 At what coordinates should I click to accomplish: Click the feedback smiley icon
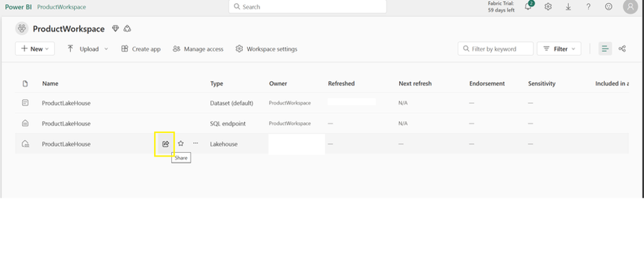tap(609, 7)
